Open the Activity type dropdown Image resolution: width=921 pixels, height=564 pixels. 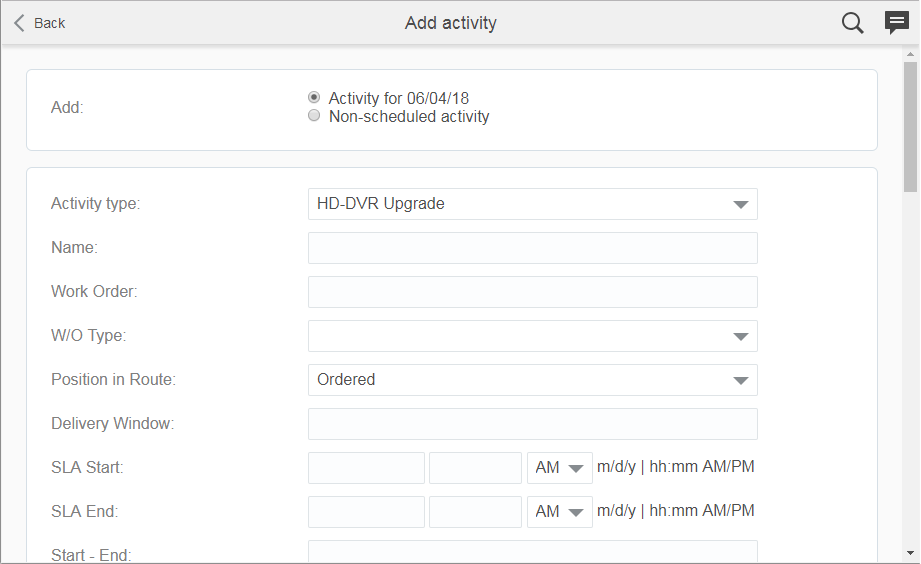point(532,204)
